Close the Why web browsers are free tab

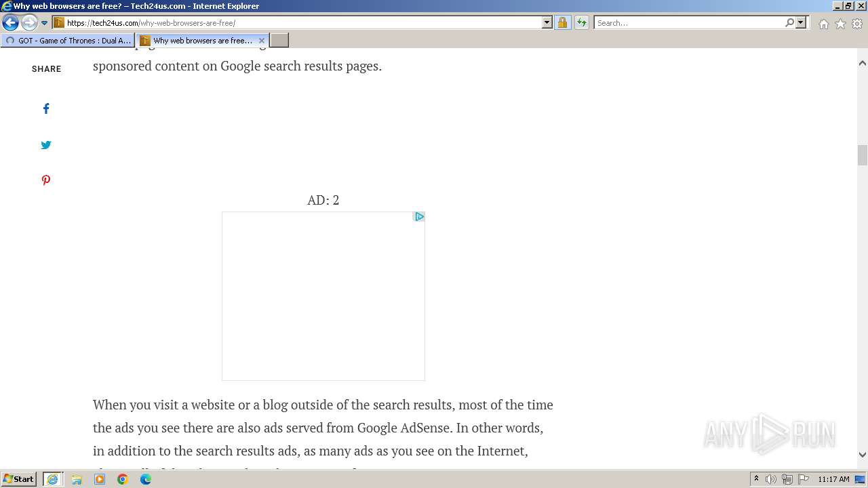coord(262,41)
